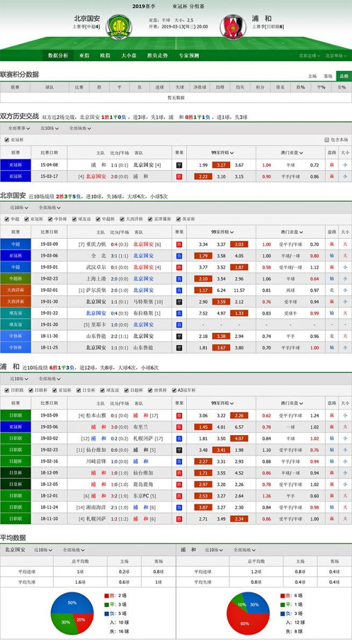Click the highlighted 3.17 odds cell

coord(221,165)
